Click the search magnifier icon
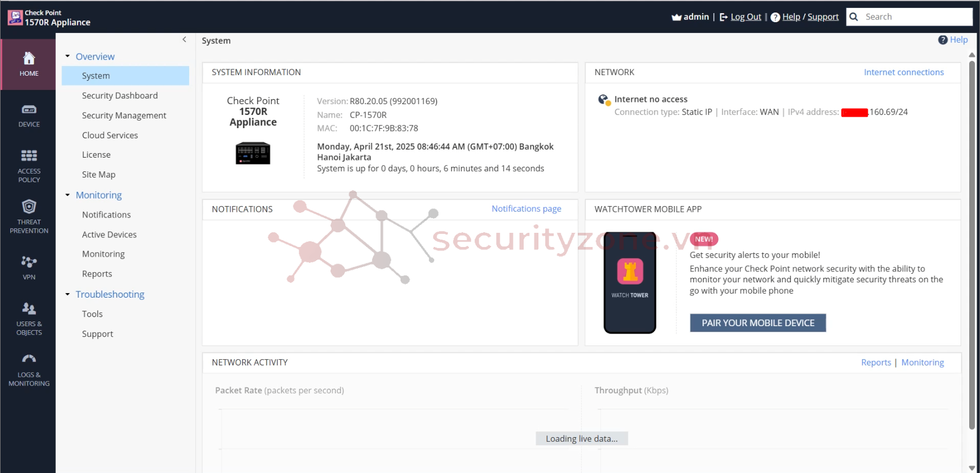 854,17
